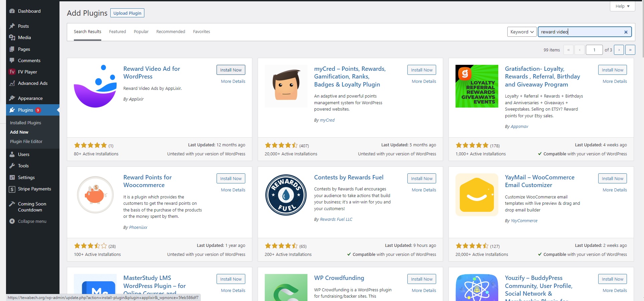Click the current page number field

(594, 50)
